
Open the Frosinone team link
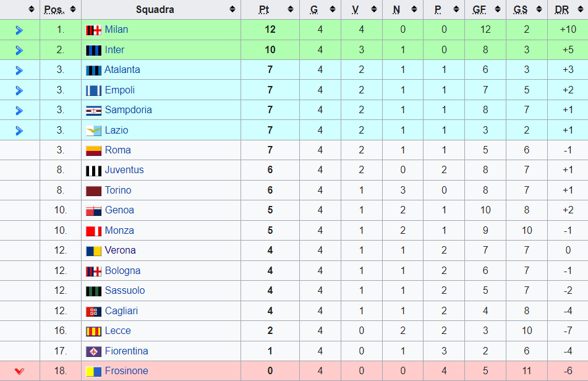click(x=126, y=371)
